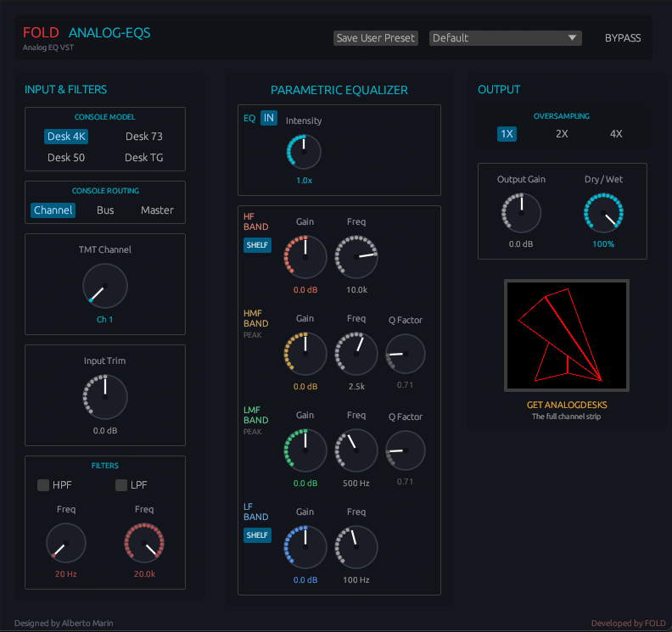The height and width of the screenshot is (632, 672).
Task: Click the HPF Freq knob
Action: (x=66, y=543)
